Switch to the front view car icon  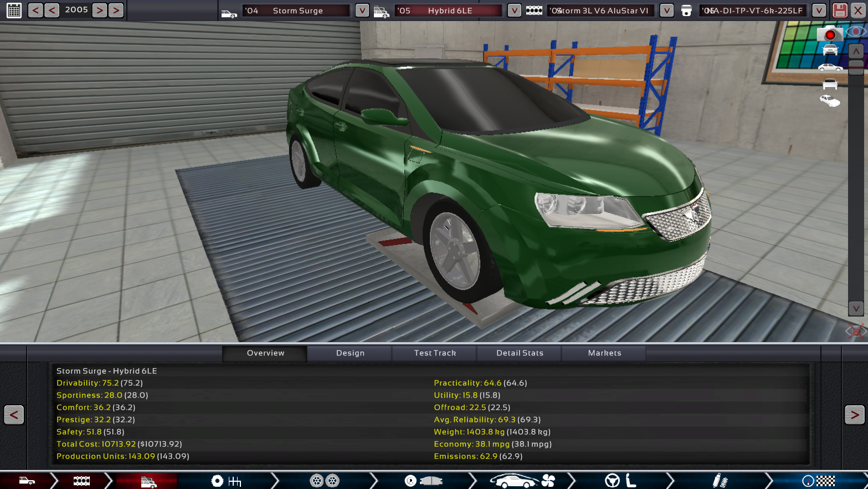click(829, 50)
